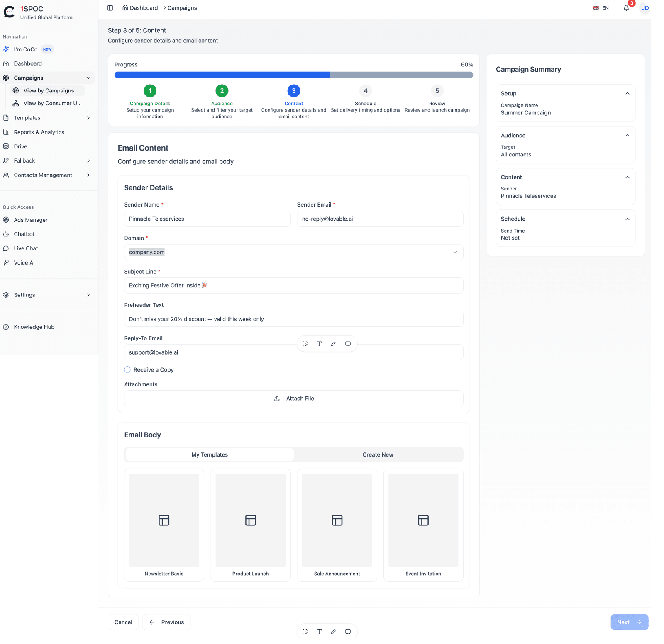Expand the Templates sidebar item
Image resolution: width=664 pixels, height=644 pixels.
coord(88,118)
